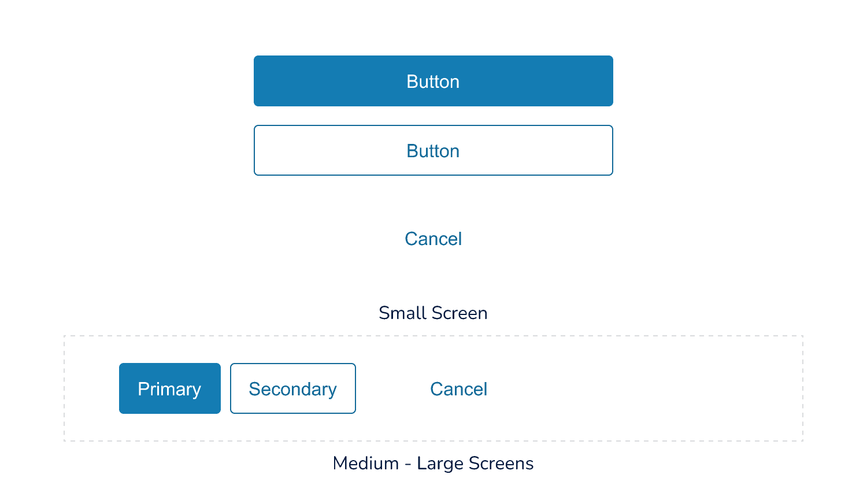Click the Medium - Large Screens label

click(x=433, y=463)
